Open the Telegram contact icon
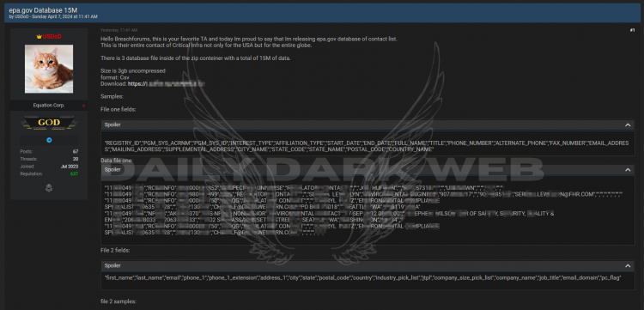The height and width of the screenshot is (310, 644). point(49,141)
